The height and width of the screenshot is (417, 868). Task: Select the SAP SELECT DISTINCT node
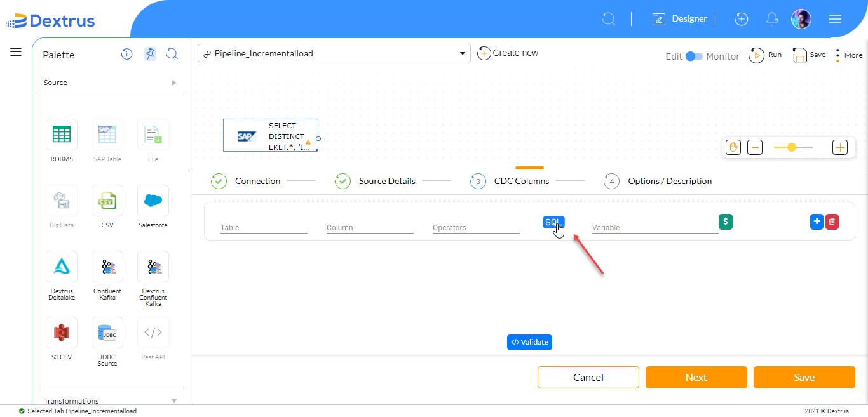tap(270, 135)
